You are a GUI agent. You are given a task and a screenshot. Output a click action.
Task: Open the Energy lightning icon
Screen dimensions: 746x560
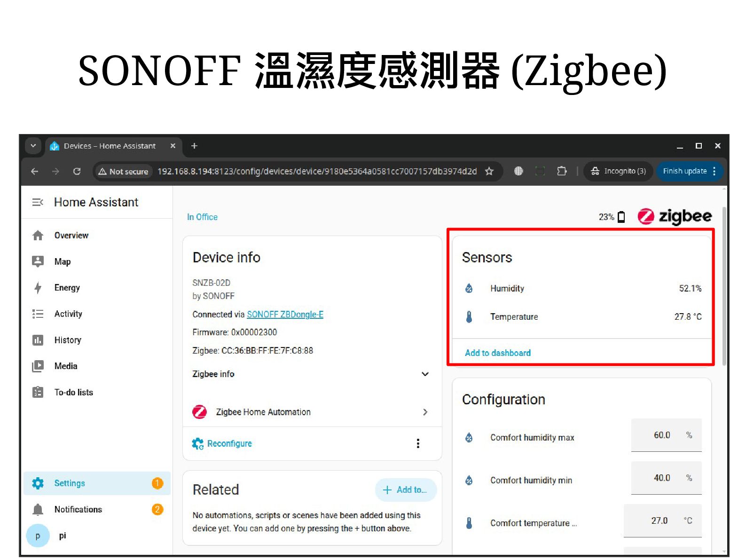[38, 288]
